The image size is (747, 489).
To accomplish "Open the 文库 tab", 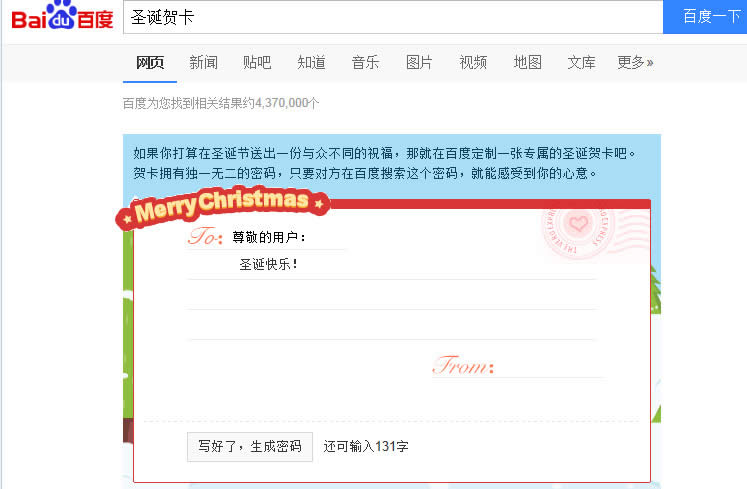I will pyautogui.click(x=581, y=62).
